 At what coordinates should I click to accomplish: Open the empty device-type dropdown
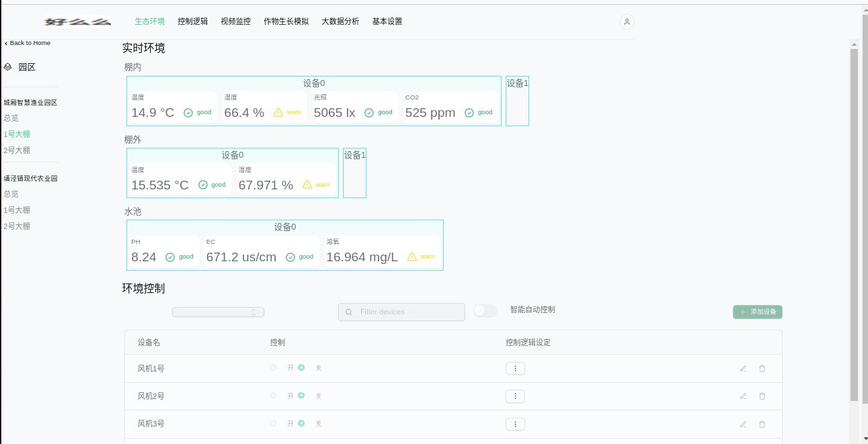(x=218, y=312)
